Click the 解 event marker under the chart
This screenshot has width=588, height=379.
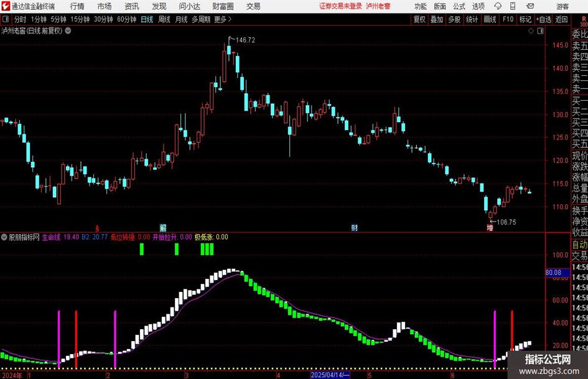coord(163,227)
